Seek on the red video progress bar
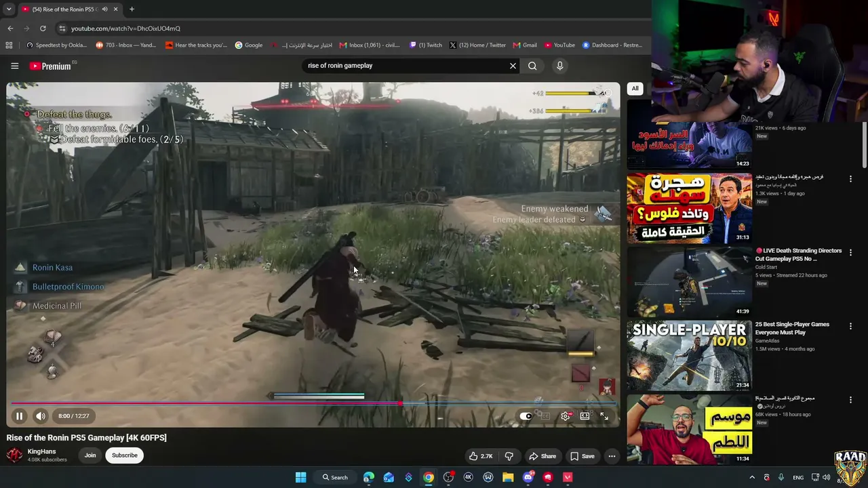868x488 pixels. (313, 404)
